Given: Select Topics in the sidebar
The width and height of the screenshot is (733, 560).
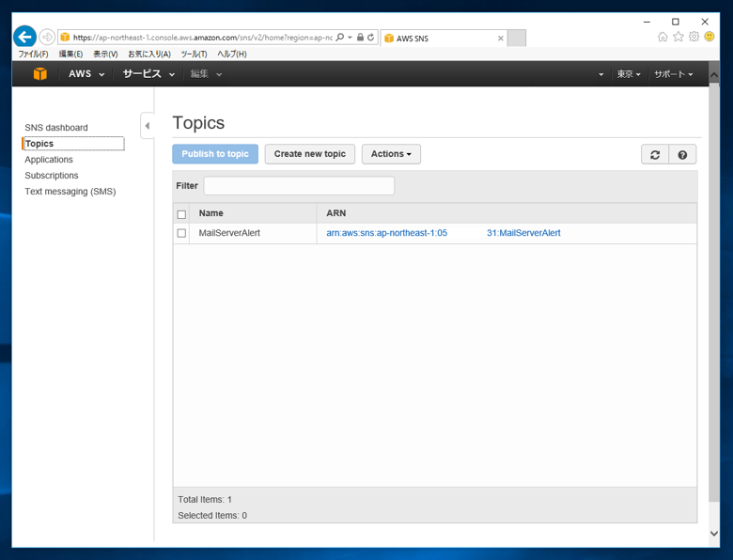Looking at the screenshot, I should (x=73, y=144).
